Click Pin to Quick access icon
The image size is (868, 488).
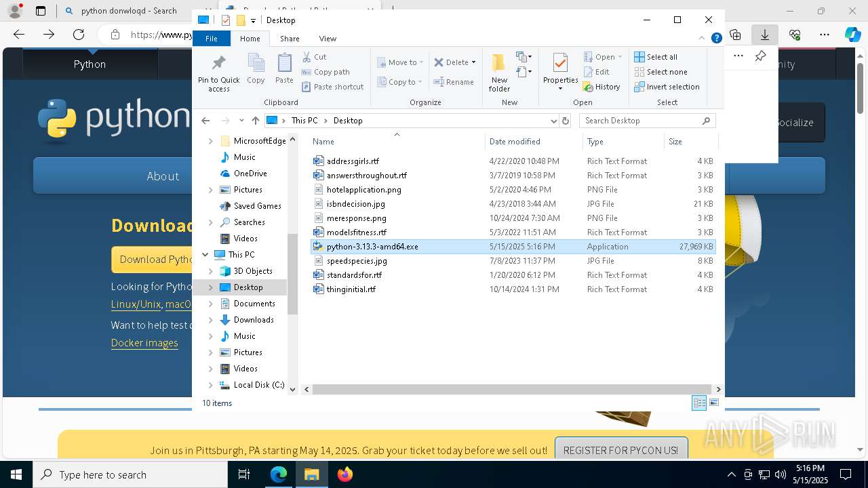click(218, 73)
